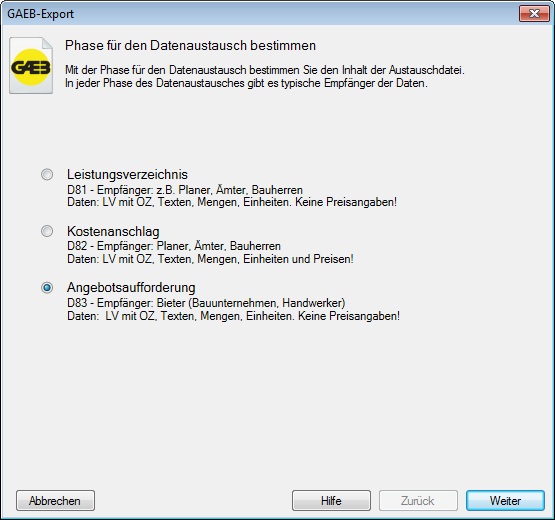
Task: Select the Leistungsverzeichnis radio button
Action: coord(47,175)
